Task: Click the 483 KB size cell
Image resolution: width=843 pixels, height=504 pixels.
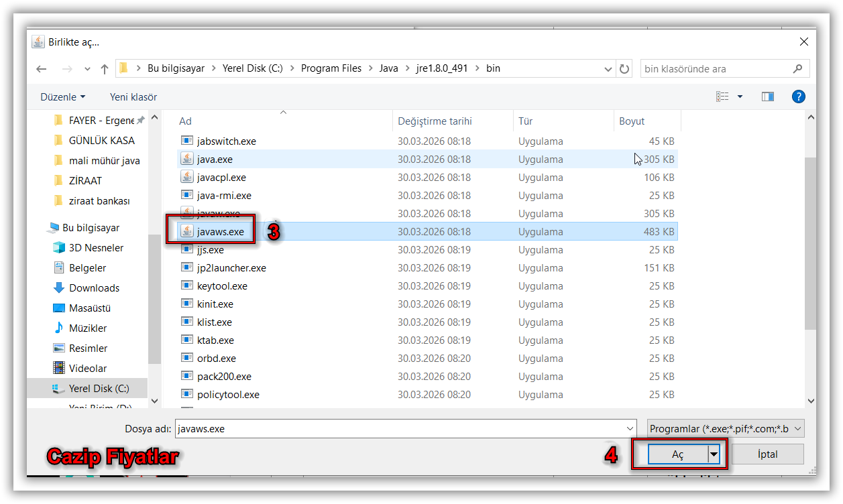Action: [x=659, y=231]
